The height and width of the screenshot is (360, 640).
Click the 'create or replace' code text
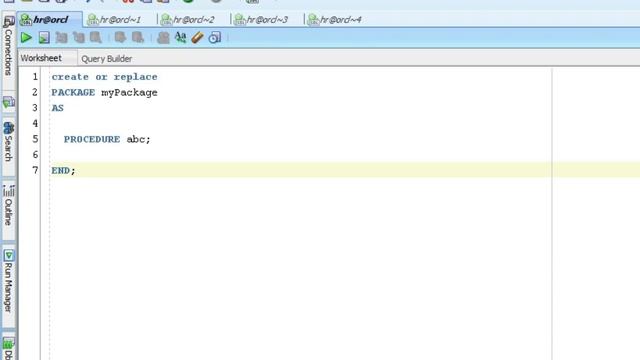104,77
